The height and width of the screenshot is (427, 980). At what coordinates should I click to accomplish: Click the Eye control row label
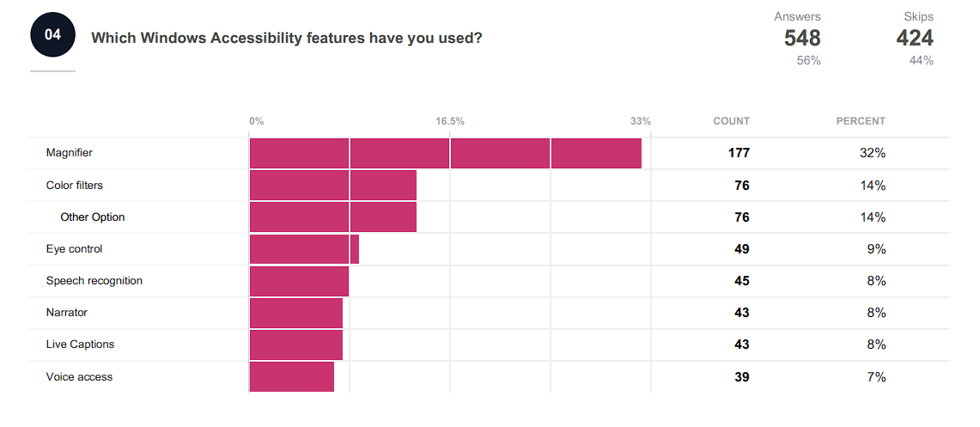pyautogui.click(x=74, y=249)
